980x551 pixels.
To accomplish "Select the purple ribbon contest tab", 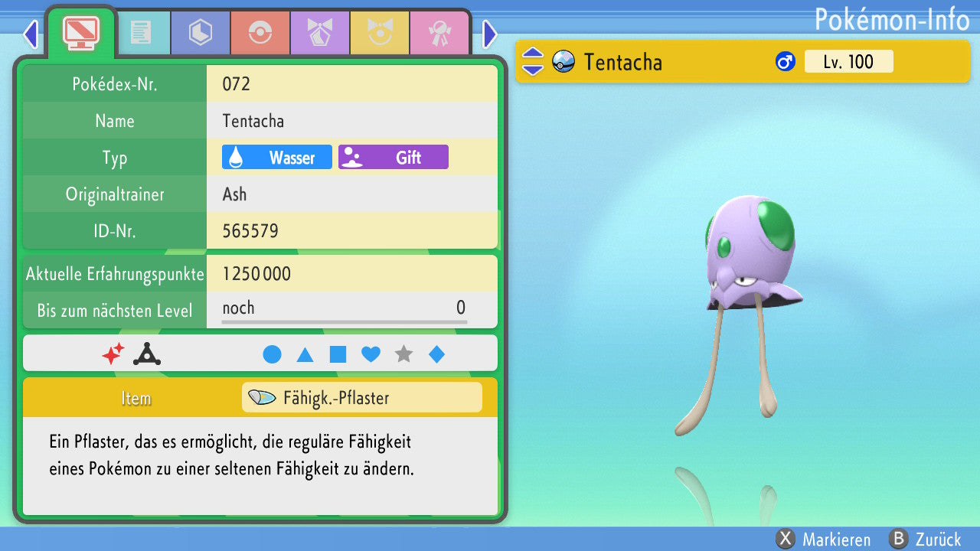I will (319, 33).
